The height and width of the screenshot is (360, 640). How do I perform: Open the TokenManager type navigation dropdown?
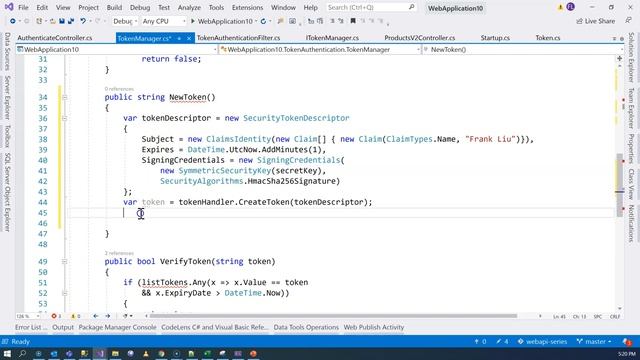pyautogui.click(x=320, y=49)
